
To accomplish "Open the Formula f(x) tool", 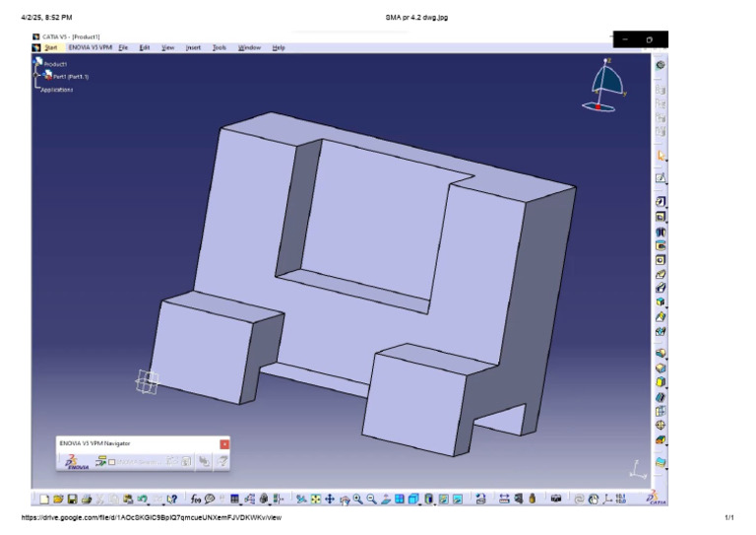I will click(x=196, y=500).
